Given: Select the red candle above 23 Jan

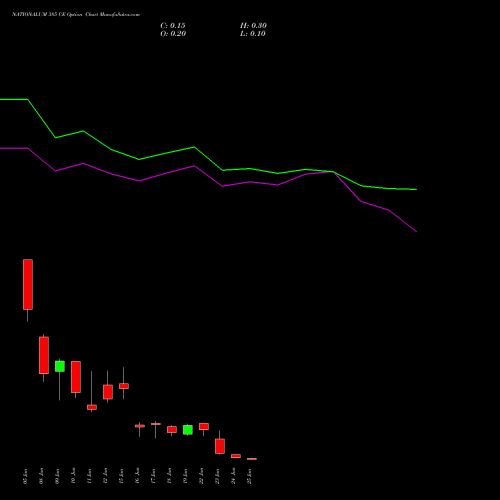Looking at the screenshot, I should click(220, 446).
